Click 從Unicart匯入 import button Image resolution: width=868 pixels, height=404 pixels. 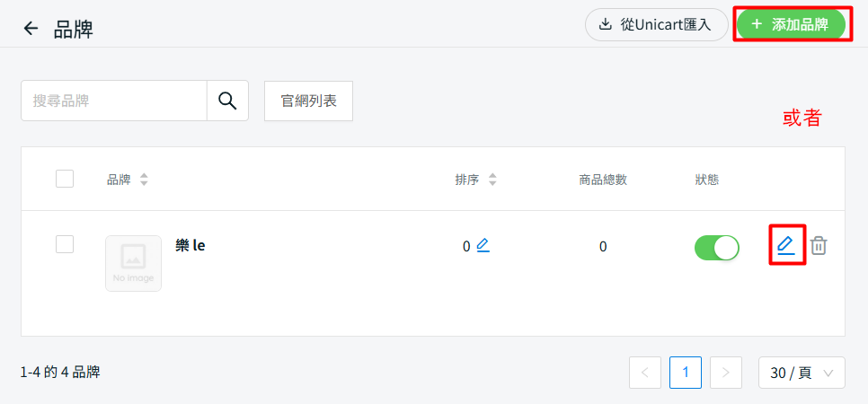656,25
